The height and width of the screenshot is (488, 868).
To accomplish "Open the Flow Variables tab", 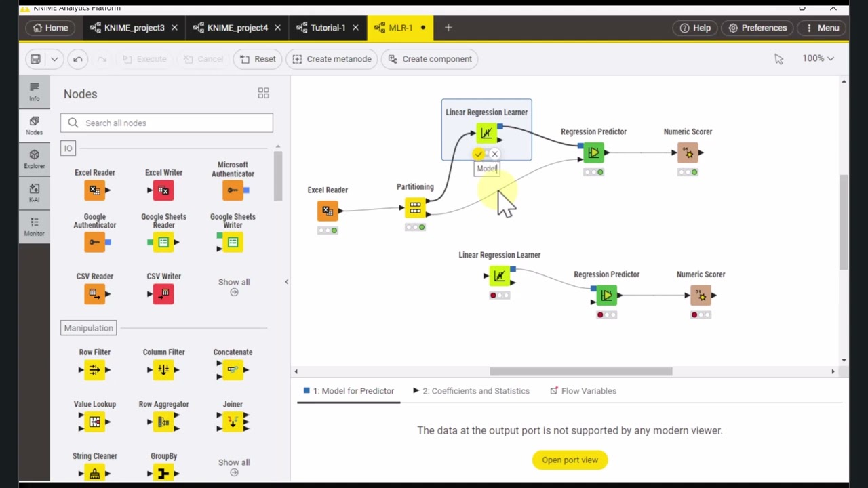I will [x=583, y=391].
